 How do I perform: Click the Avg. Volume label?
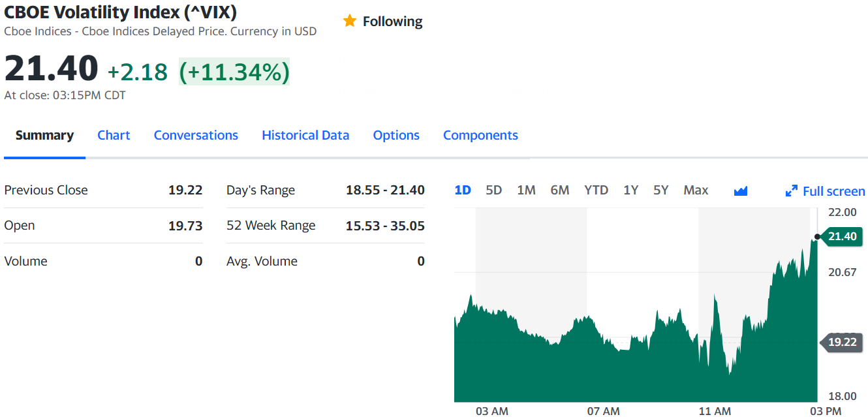[262, 261]
